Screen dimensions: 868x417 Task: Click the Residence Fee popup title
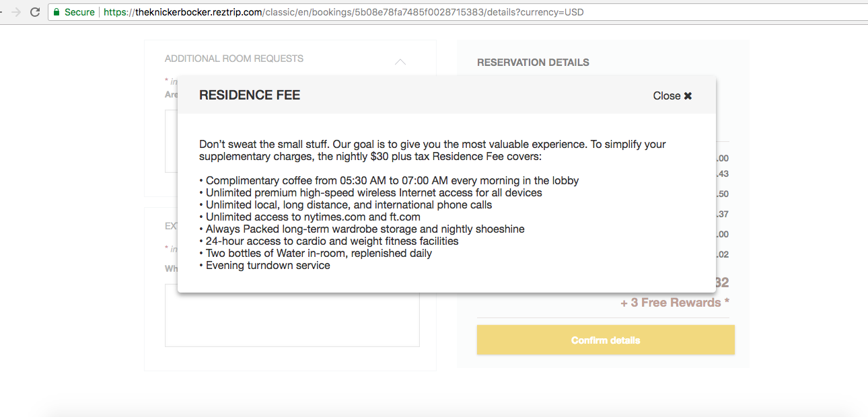[250, 96]
